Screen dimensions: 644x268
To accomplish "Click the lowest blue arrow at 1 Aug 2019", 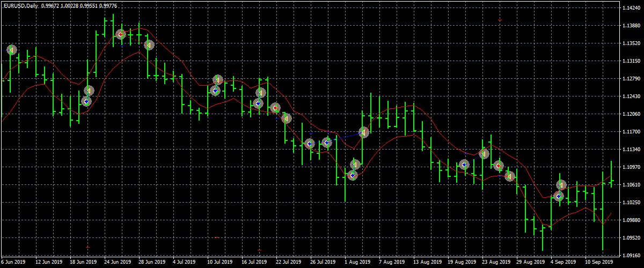I will 352,175.
